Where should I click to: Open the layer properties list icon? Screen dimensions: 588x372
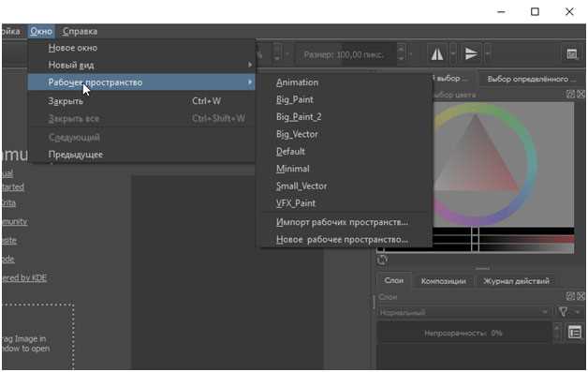click(575, 333)
